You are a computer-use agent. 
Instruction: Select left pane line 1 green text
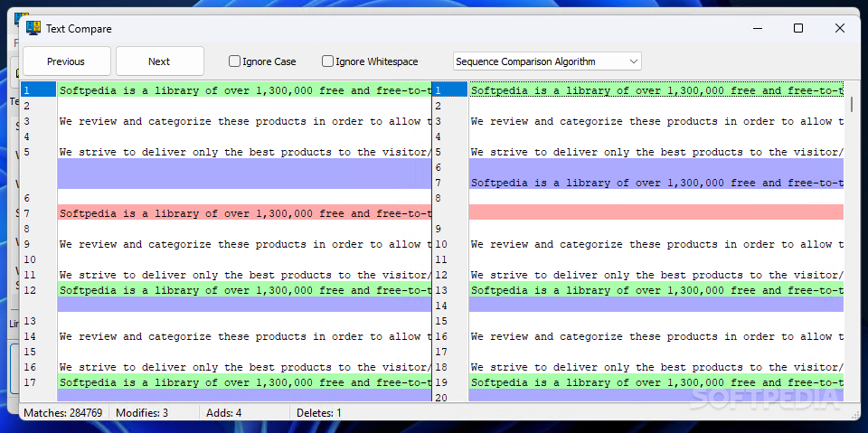pyautogui.click(x=245, y=90)
